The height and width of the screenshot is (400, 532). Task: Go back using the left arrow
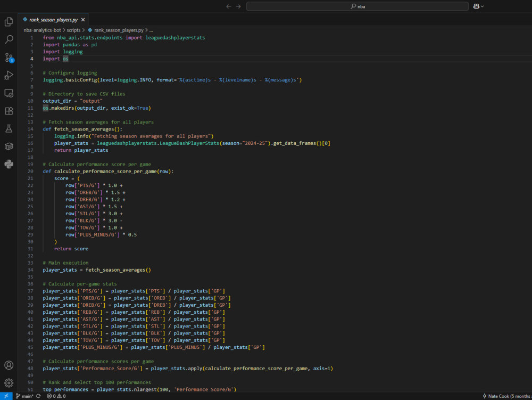coord(229,6)
